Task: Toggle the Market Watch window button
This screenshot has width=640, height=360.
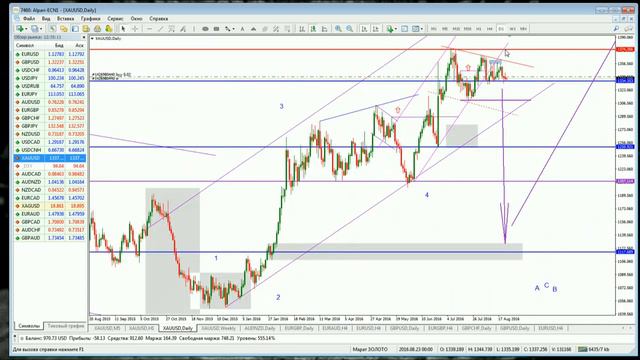Action: [52, 29]
